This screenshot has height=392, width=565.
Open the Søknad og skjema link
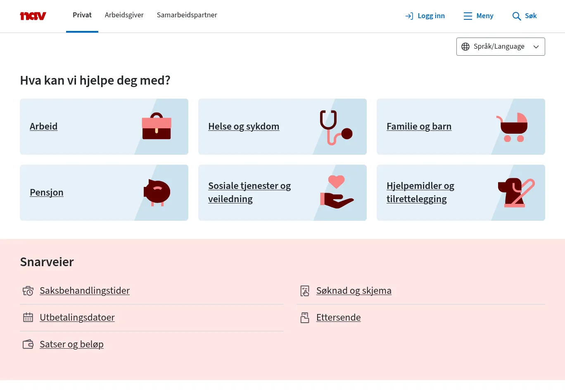pos(354,290)
